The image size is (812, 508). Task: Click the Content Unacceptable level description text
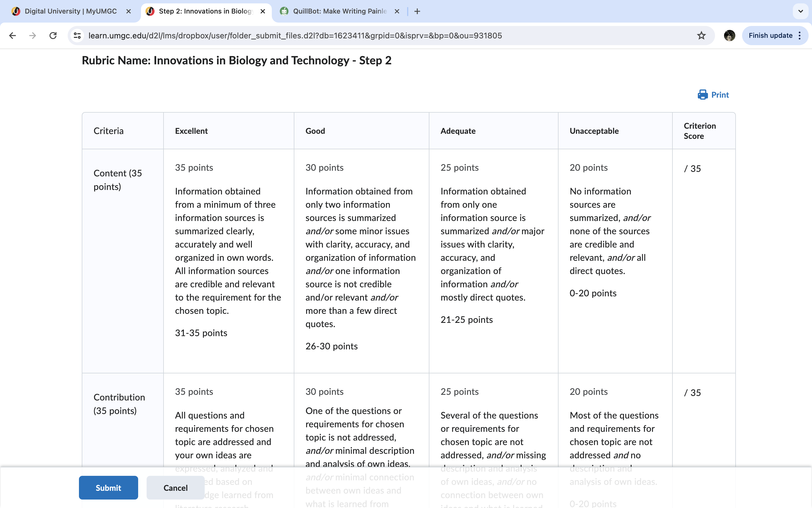[610, 231]
